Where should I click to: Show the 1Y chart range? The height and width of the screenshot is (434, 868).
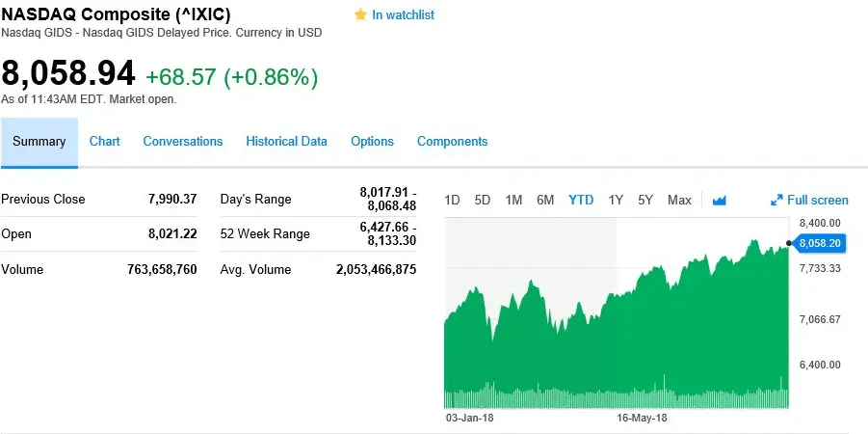[616, 201]
